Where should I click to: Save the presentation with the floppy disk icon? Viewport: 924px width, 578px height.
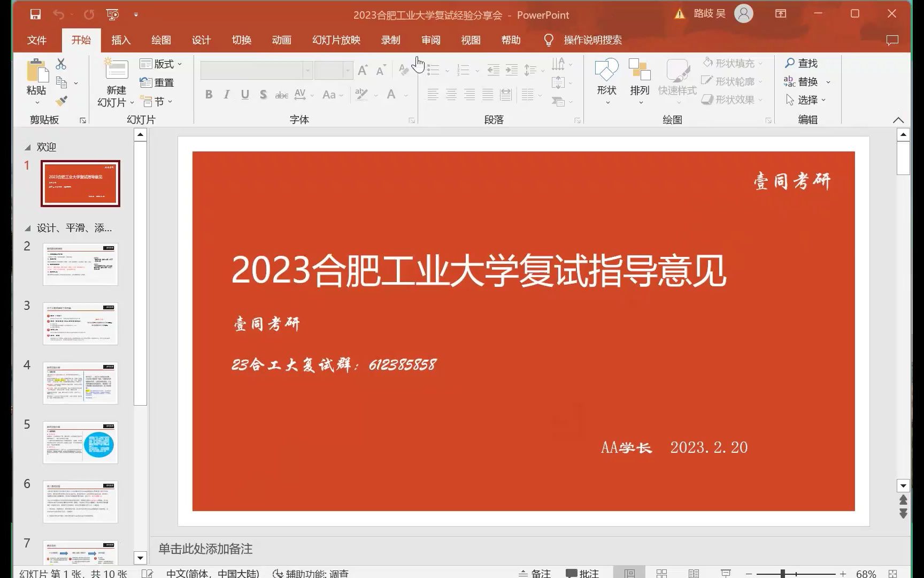35,14
